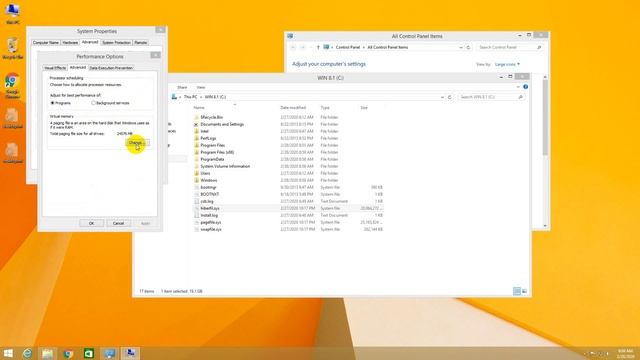640x360 pixels.
Task: Open Remote tab in System Properties
Action: pyautogui.click(x=140, y=42)
